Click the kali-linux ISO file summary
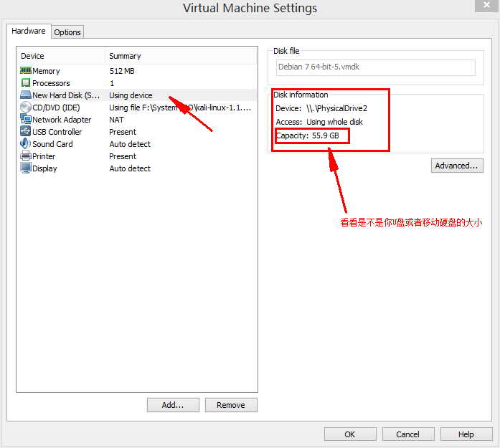The height and width of the screenshot is (448, 500). coord(180,108)
